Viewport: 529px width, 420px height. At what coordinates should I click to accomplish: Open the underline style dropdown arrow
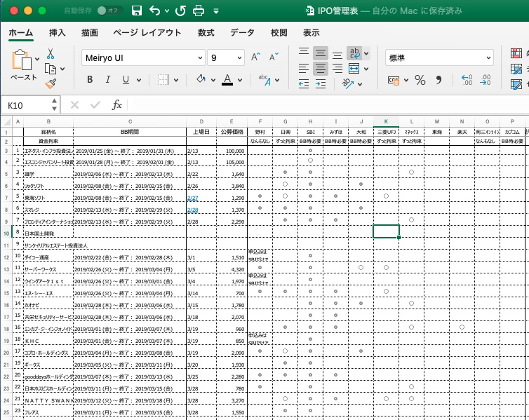click(139, 80)
